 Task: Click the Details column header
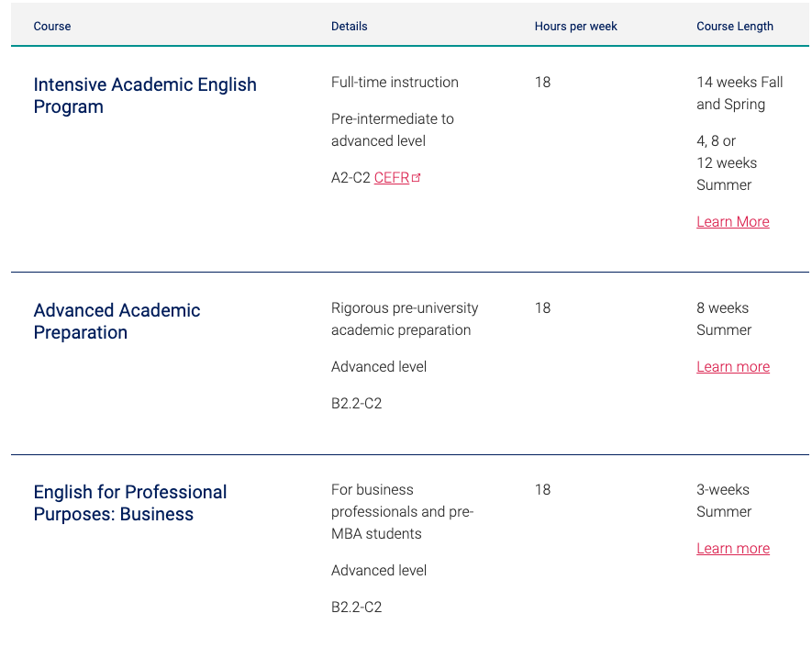tap(349, 26)
